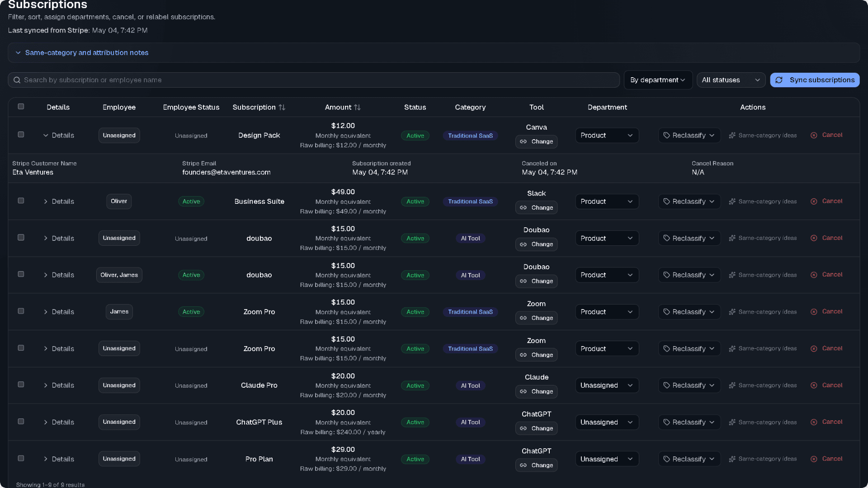The width and height of the screenshot is (868, 488).
Task: Click Unassigned employee badge for Design Pack
Action: tap(119, 136)
